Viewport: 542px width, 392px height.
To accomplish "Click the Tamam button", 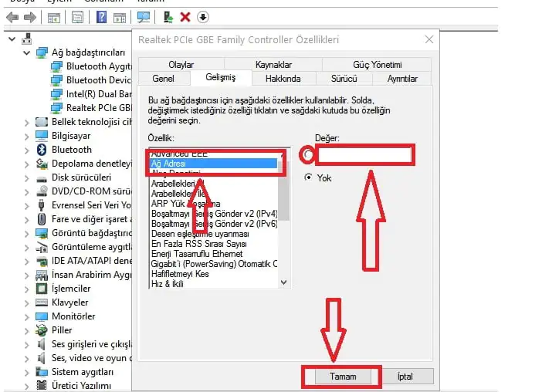I will (x=343, y=377).
